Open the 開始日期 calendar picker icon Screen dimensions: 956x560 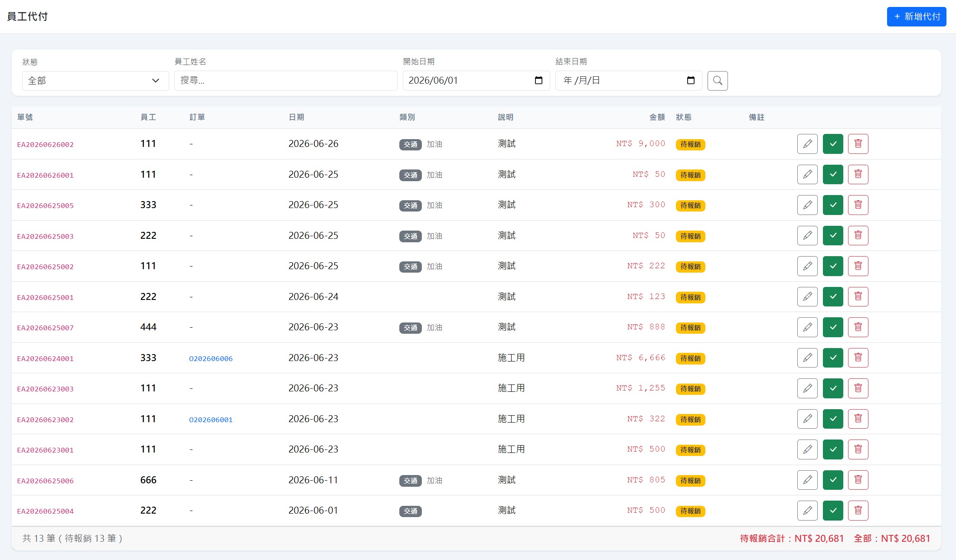pyautogui.click(x=538, y=81)
